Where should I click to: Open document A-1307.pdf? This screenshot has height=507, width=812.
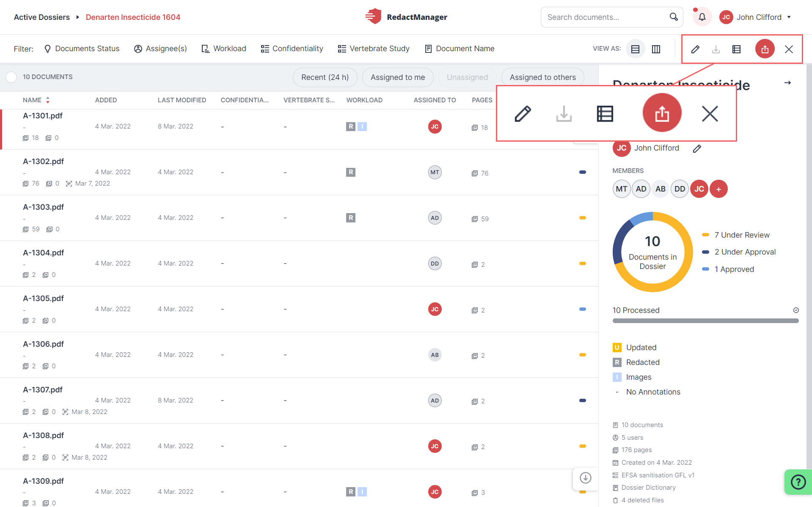tap(43, 390)
